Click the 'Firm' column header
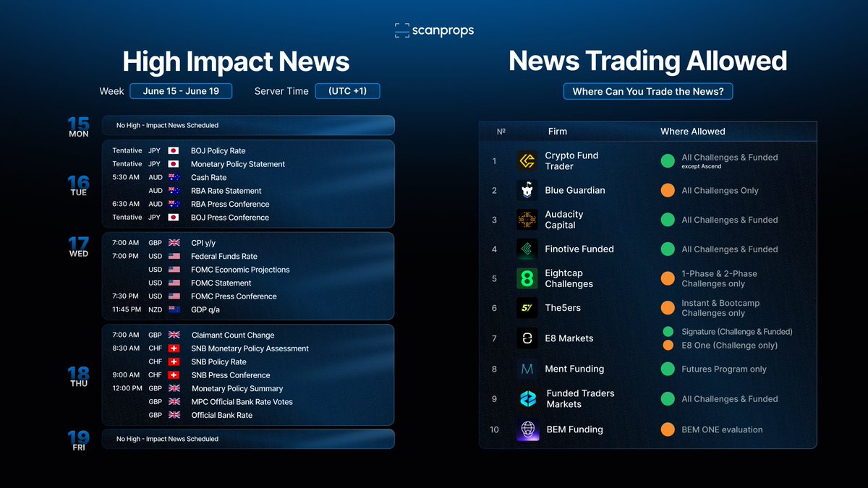868x488 pixels. 558,132
